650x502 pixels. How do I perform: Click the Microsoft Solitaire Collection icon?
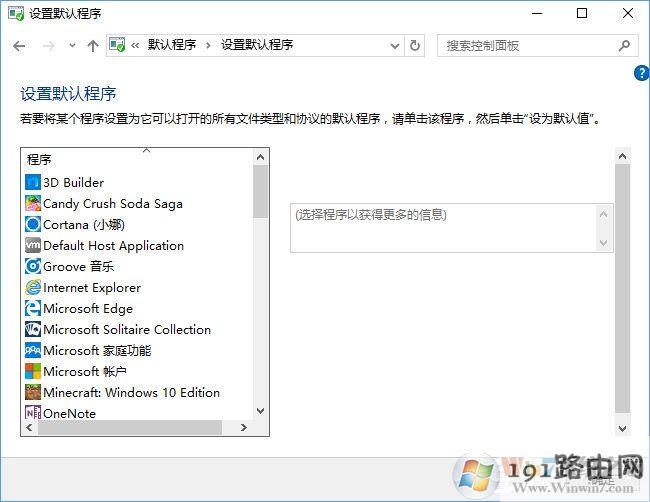(33, 329)
